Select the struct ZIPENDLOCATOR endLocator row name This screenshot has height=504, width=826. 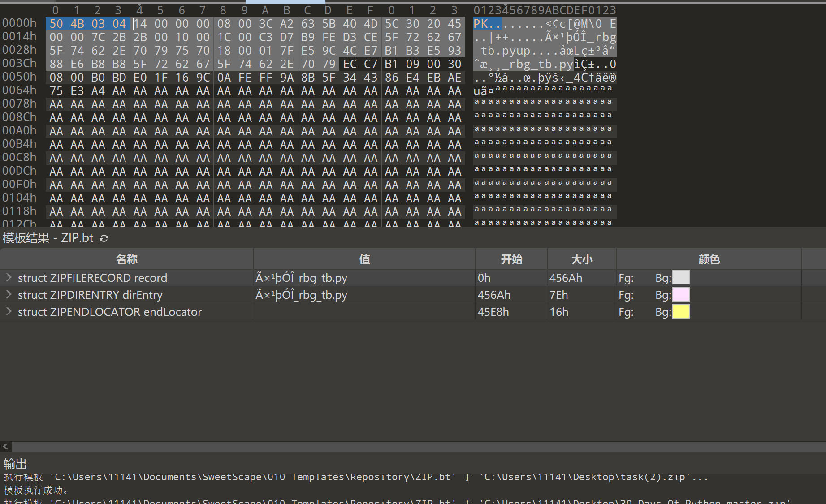110,312
